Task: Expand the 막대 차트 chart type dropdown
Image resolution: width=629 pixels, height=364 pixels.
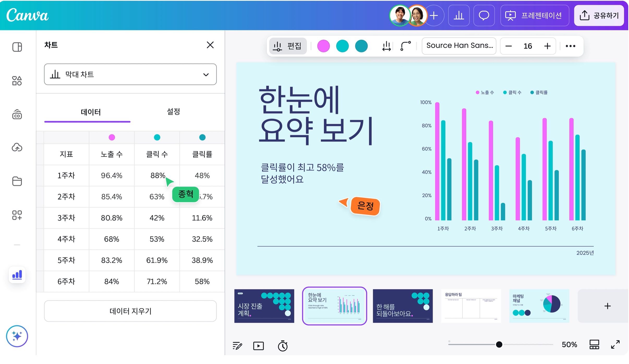Action: pyautogui.click(x=130, y=74)
